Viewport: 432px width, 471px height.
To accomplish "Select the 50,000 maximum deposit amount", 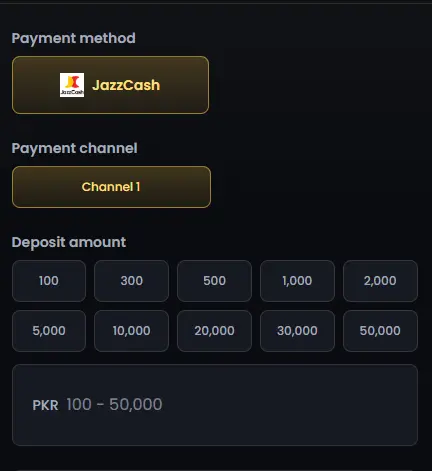I will point(380,331).
